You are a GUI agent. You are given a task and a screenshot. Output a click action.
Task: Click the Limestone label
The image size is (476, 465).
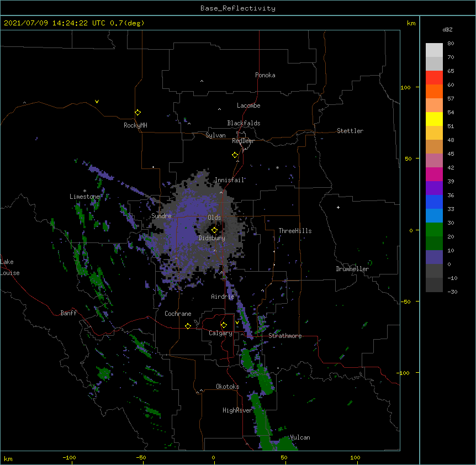pos(84,197)
